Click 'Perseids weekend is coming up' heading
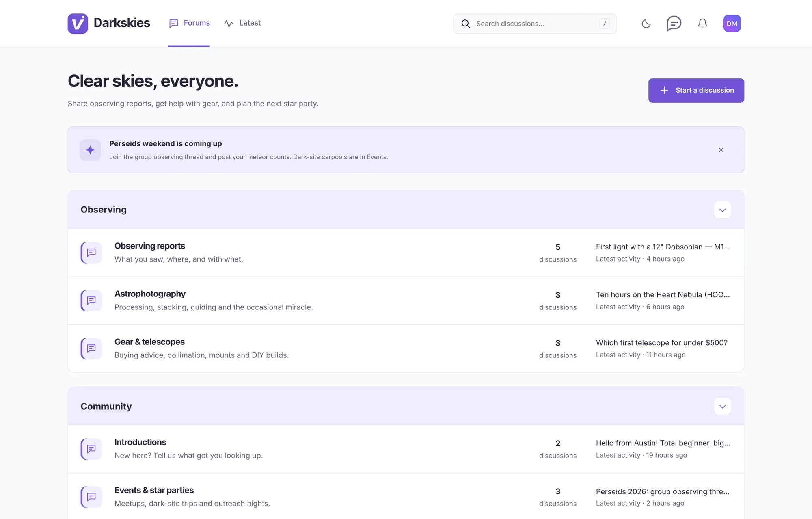This screenshot has height=519, width=812. [165, 144]
